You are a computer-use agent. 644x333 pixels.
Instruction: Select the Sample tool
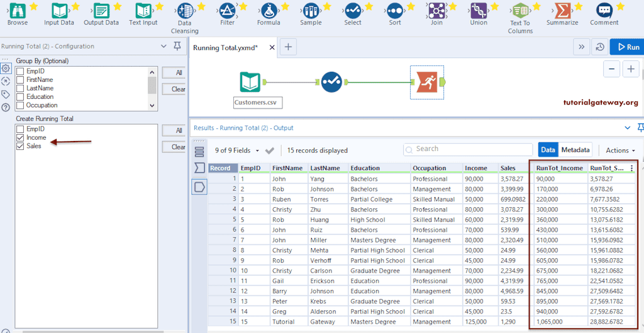coord(311,10)
